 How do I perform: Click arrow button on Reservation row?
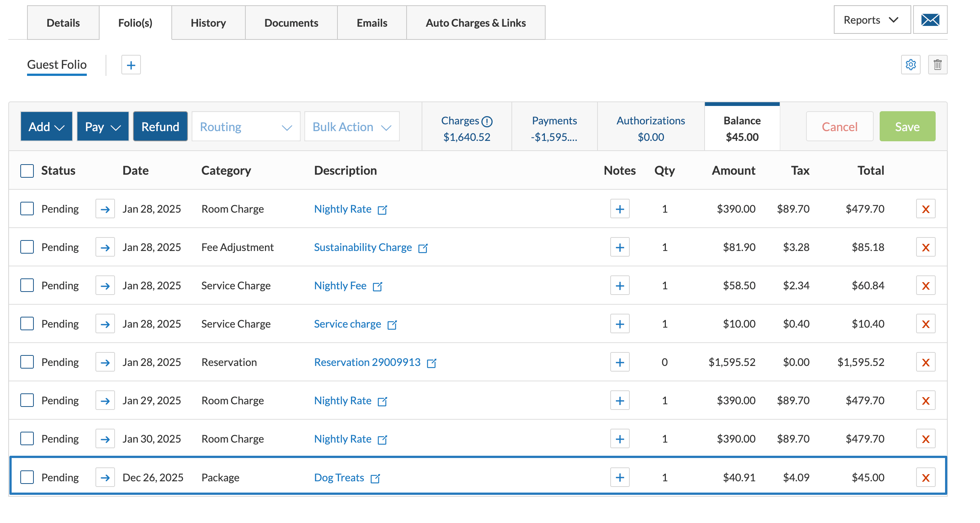click(x=105, y=362)
